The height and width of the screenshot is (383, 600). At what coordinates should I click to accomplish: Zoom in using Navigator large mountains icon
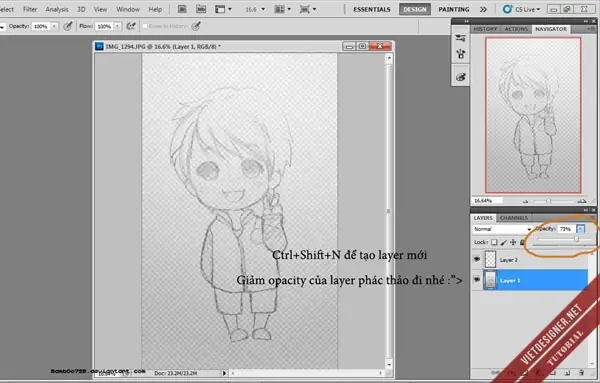click(582, 201)
